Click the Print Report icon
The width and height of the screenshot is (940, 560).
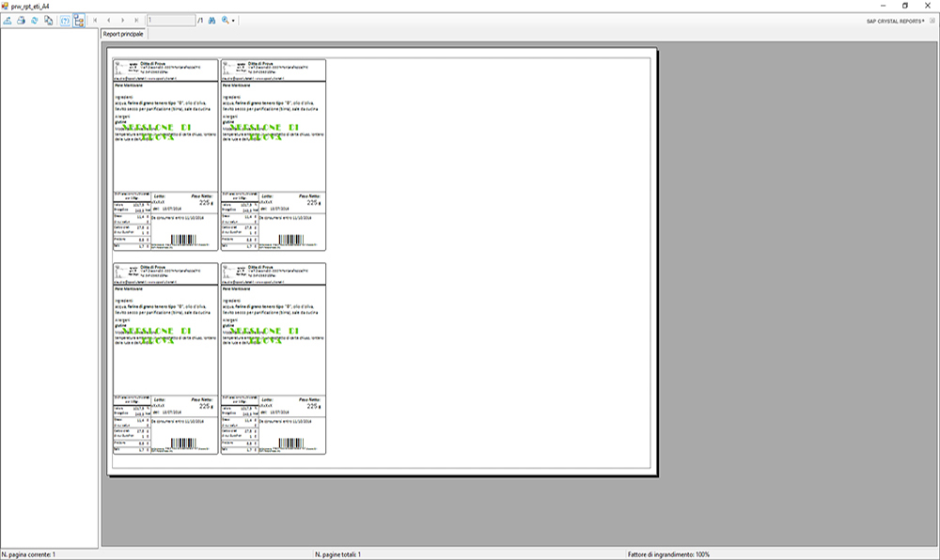tap(21, 21)
